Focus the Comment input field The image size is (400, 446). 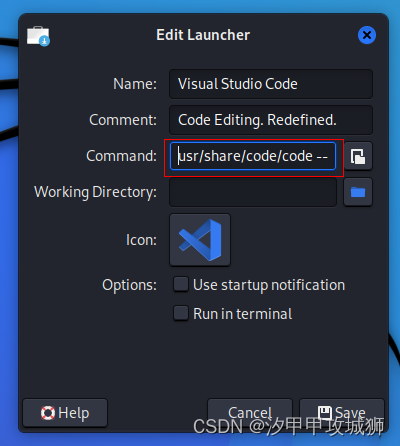pos(271,120)
